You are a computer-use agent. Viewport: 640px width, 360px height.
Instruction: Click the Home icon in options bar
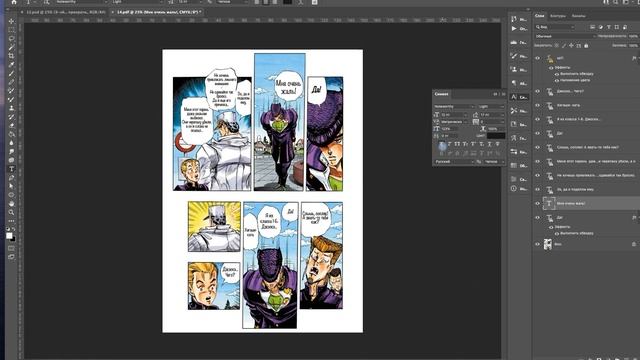tap(13, 2)
